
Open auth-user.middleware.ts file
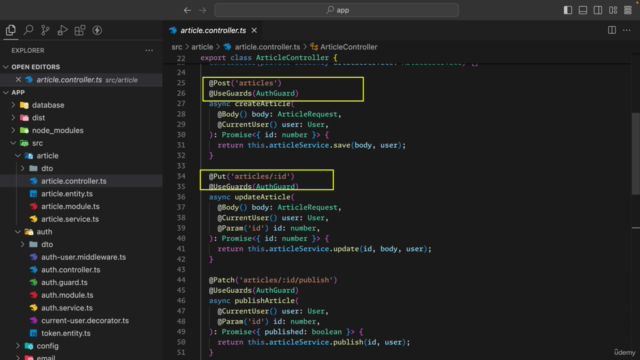83,257
